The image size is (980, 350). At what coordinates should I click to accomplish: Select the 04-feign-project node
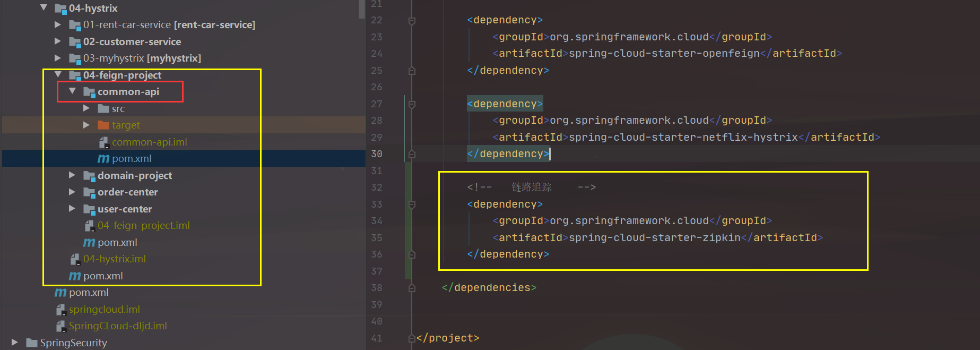pos(123,75)
